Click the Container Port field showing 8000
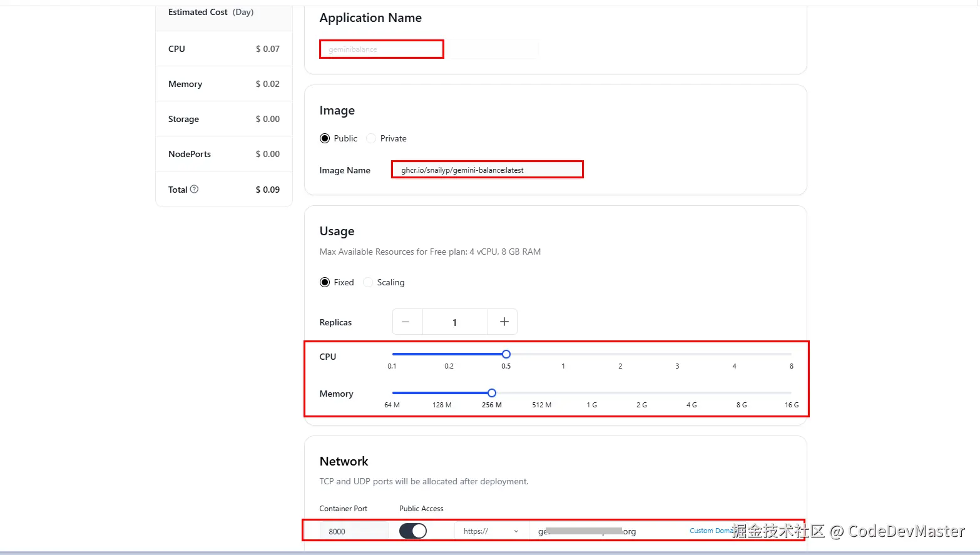The width and height of the screenshot is (980, 555). coord(354,531)
